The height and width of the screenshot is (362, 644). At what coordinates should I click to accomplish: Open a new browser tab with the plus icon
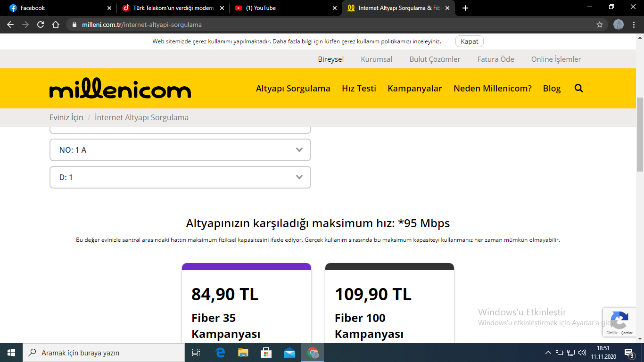pos(465,8)
